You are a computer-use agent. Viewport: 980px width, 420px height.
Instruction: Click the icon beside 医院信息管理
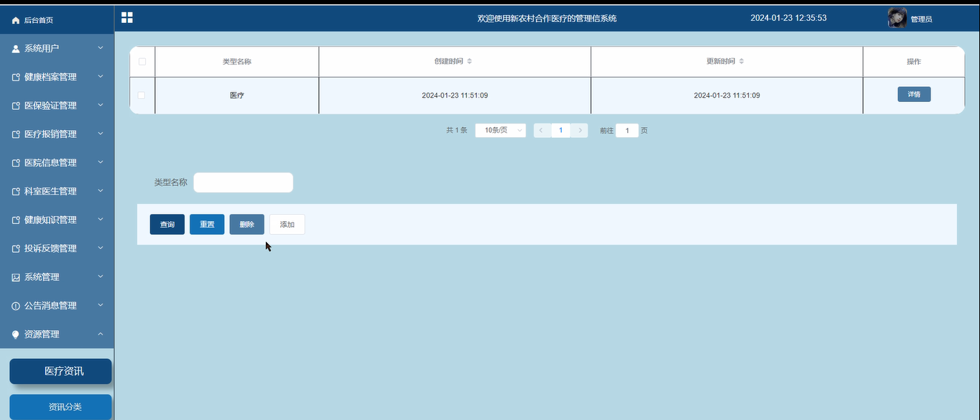[16, 163]
